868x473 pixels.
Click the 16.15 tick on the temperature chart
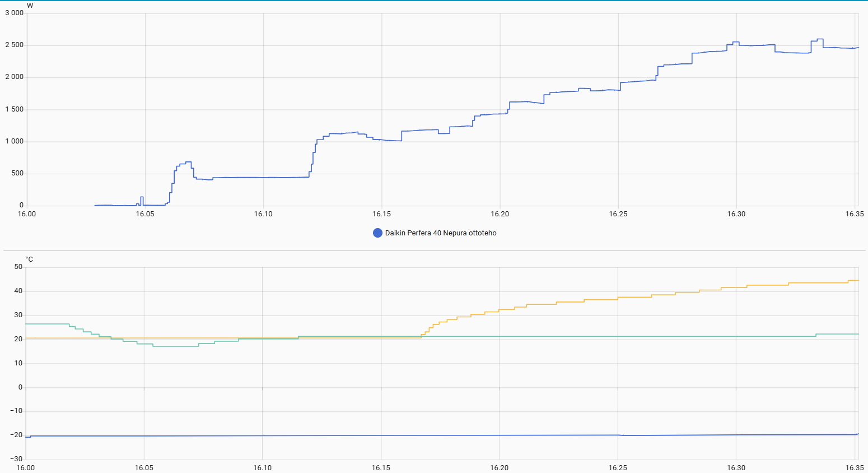tap(381, 467)
